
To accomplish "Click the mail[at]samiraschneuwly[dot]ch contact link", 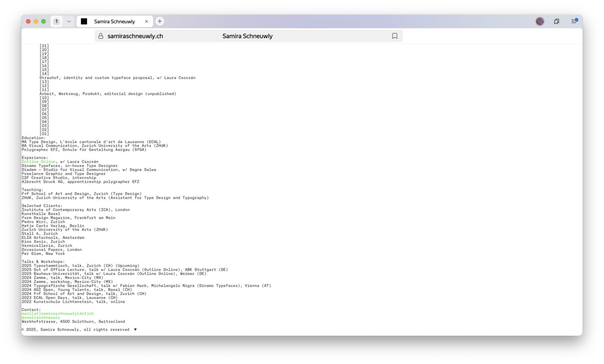I will (x=58, y=314).
